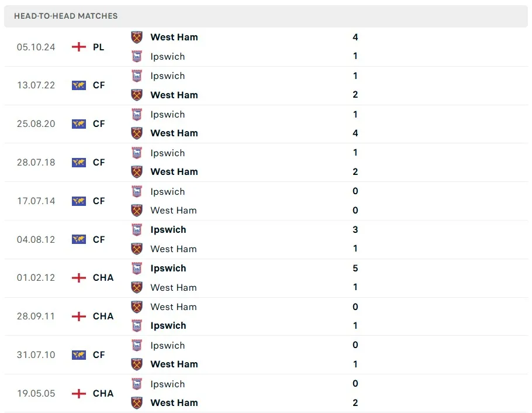
Task: Select the 19.05.05 match date
Action: (x=36, y=394)
